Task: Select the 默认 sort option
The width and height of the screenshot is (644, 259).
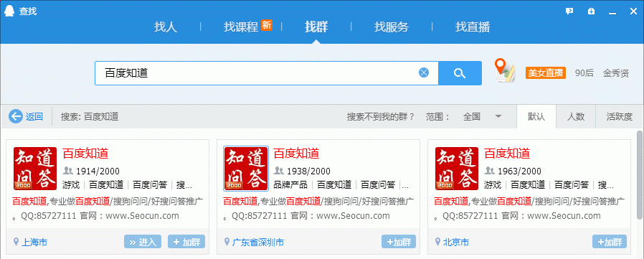Action: pos(536,117)
